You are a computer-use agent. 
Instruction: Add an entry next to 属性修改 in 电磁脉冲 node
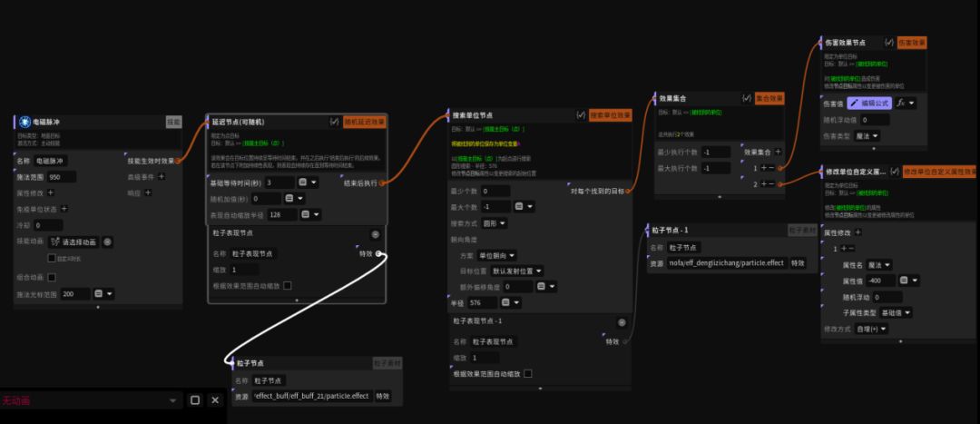51,192
